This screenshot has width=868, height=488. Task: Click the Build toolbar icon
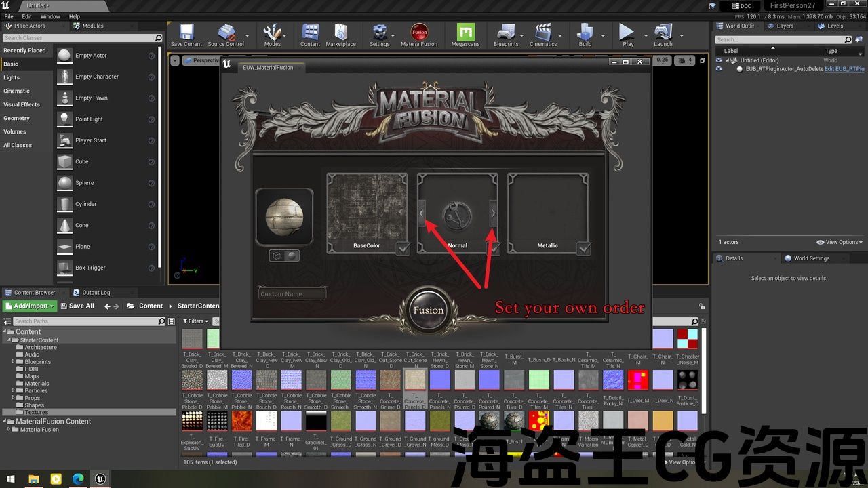[x=585, y=33]
